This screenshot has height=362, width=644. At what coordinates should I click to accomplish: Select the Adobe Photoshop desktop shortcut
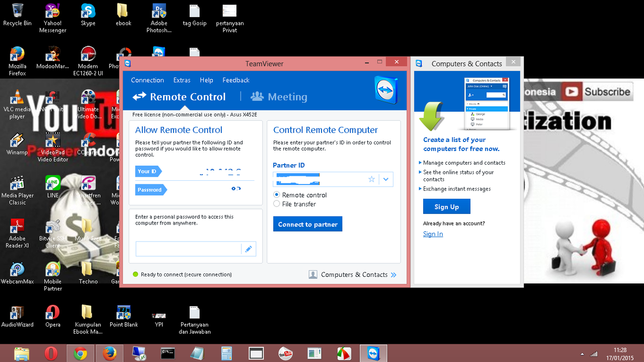point(159,18)
